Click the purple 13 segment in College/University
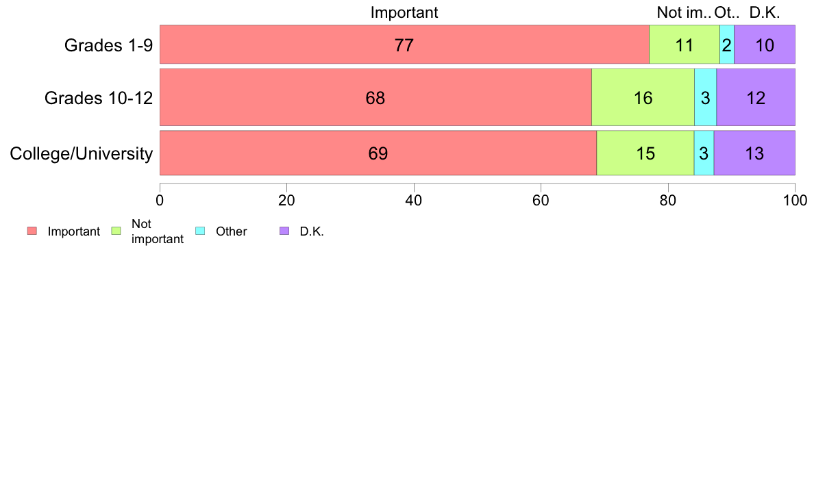Screen dimensions: 814x504 pyautogui.click(x=754, y=153)
